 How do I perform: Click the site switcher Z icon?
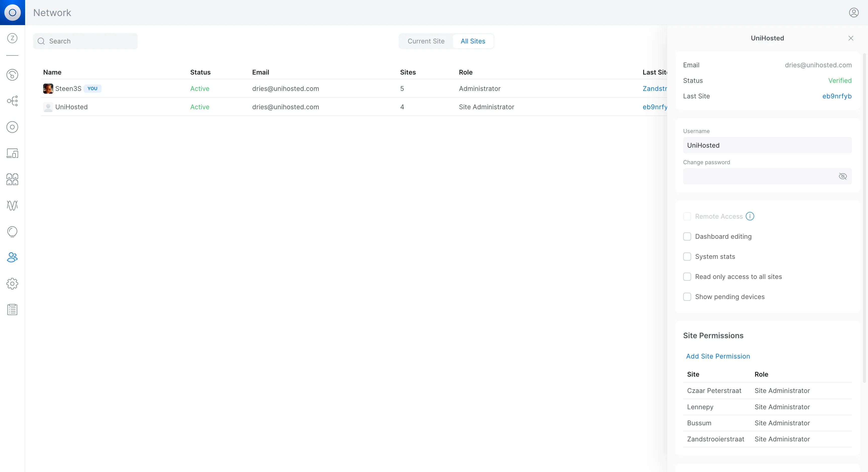click(13, 38)
